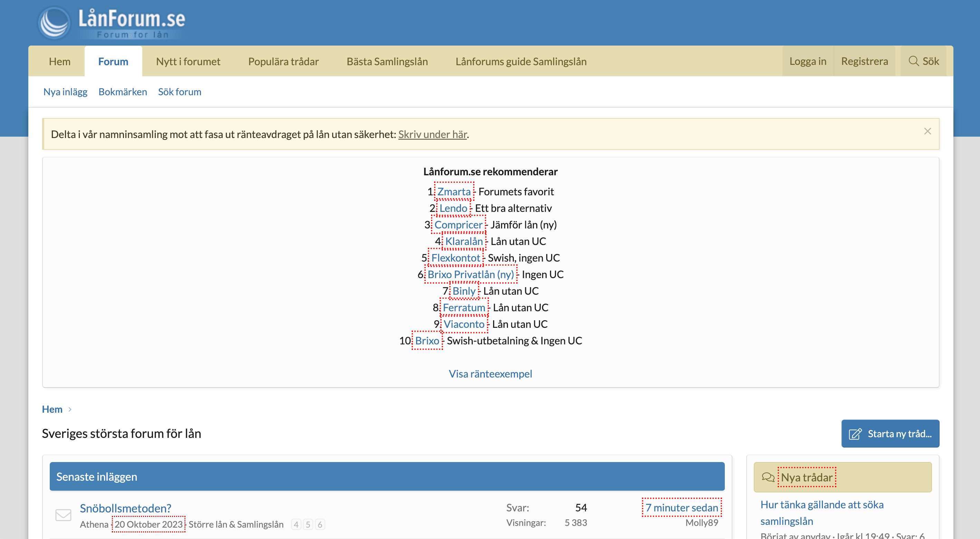The height and width of the screenshot is (539, 980).
Task: Open the Snöbollsmetoden? thread
Action: 126,508
